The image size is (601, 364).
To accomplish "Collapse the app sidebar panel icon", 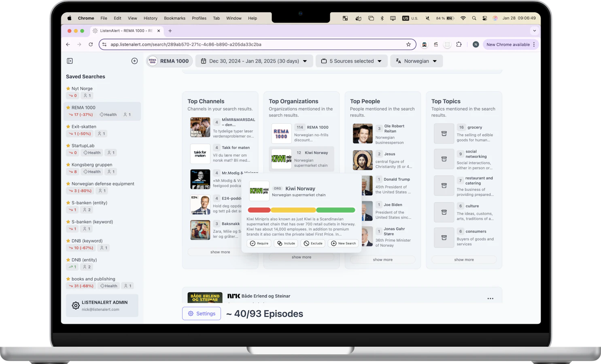I will (70, 61).
